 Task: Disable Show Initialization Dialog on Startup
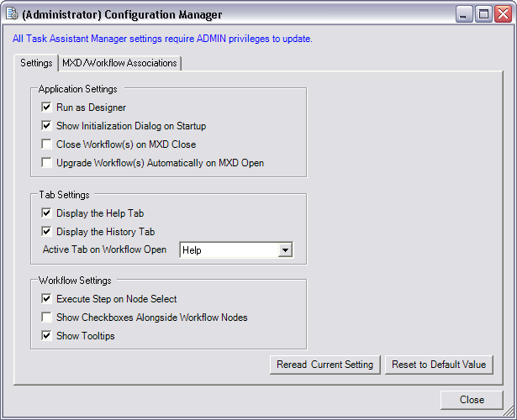46,126
